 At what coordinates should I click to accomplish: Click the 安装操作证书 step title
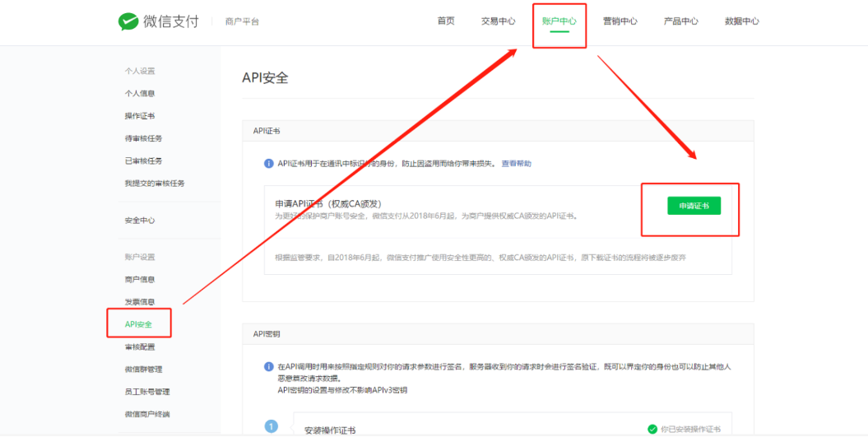coord(330,430)
